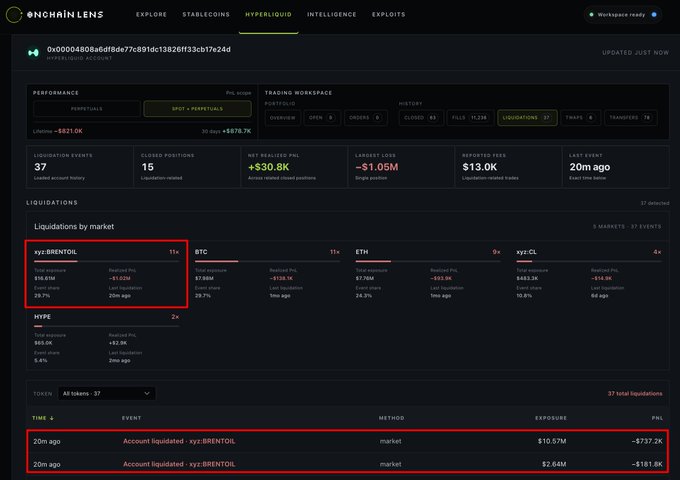Click the BTC event share bar
Screen dimensions: 680x480
click(x=267, y=261)
